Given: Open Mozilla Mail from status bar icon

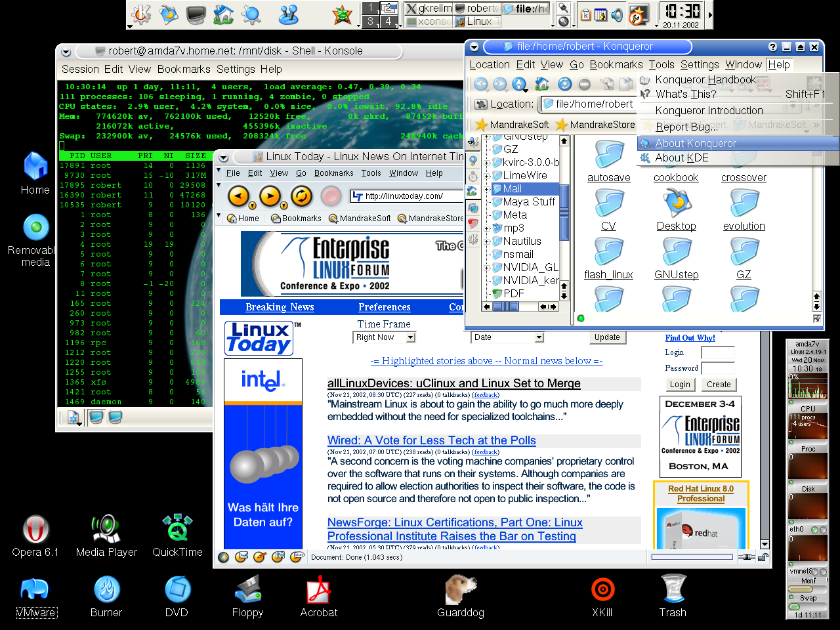Looking at the screenshot, I should (x=241, y=557).
